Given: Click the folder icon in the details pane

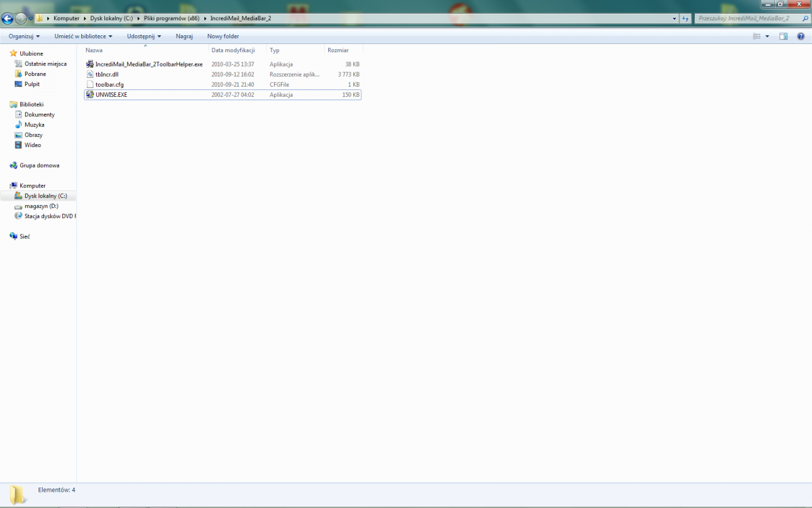Looking at the screenshot, I should (18, 494).
